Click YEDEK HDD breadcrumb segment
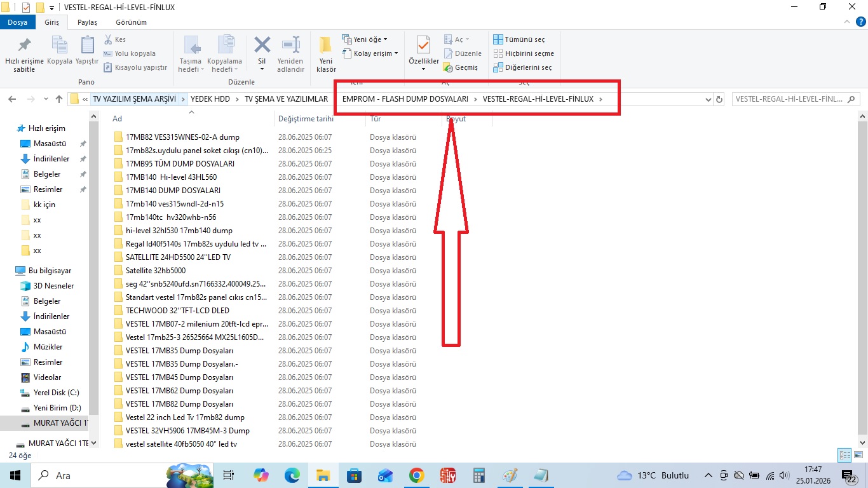The width and height of the screenshot is (868, 488). [210, 99]
